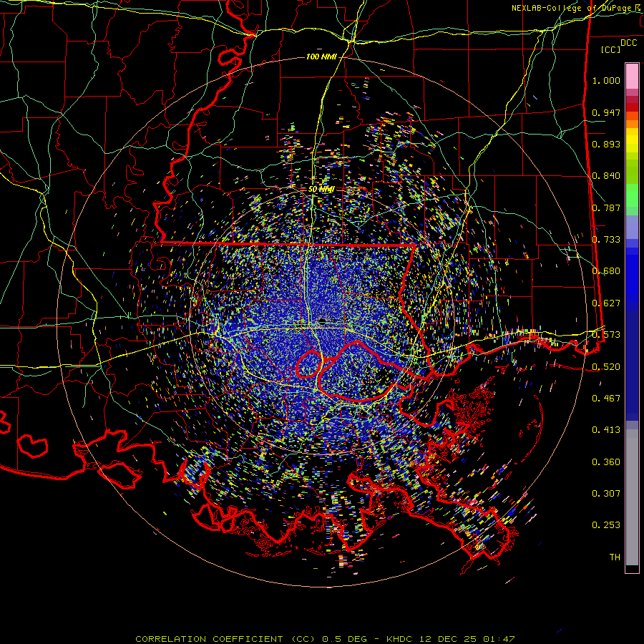644x644 pixels.
Task: Click the DCC label above the scale
Action: pyautogui.click(x=628, y=43)
